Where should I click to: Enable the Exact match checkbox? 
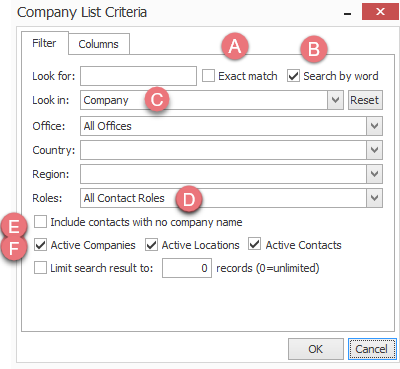(x=208, y=76)
